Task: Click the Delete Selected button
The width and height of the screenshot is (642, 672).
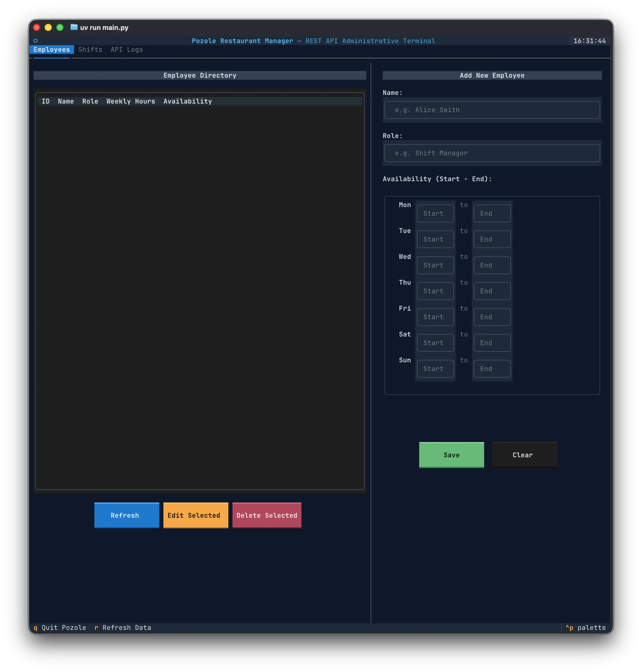Action: pyautogui.click(x=267, y=515)
